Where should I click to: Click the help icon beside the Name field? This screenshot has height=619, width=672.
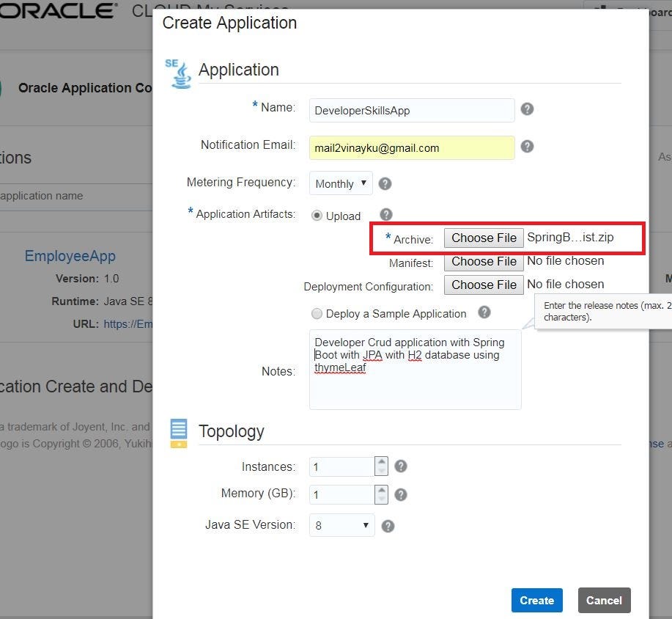[527, 109]
